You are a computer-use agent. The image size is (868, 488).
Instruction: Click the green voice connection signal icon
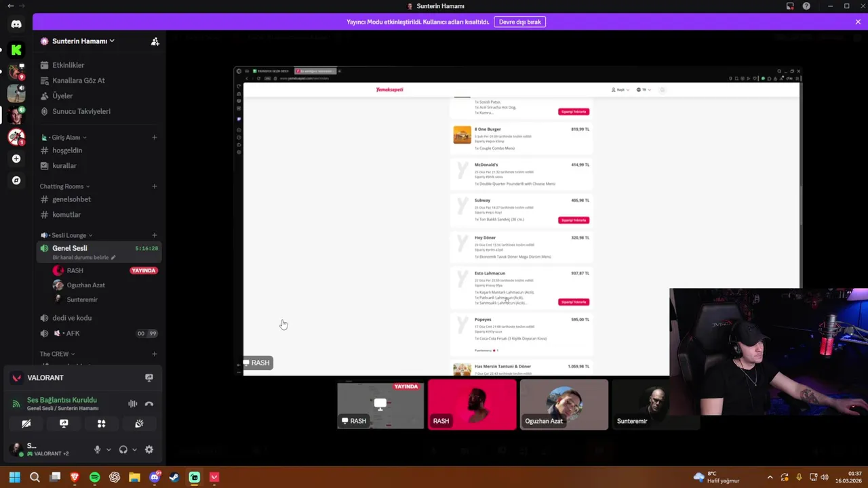pyautogui.click(x=16, y=404)
